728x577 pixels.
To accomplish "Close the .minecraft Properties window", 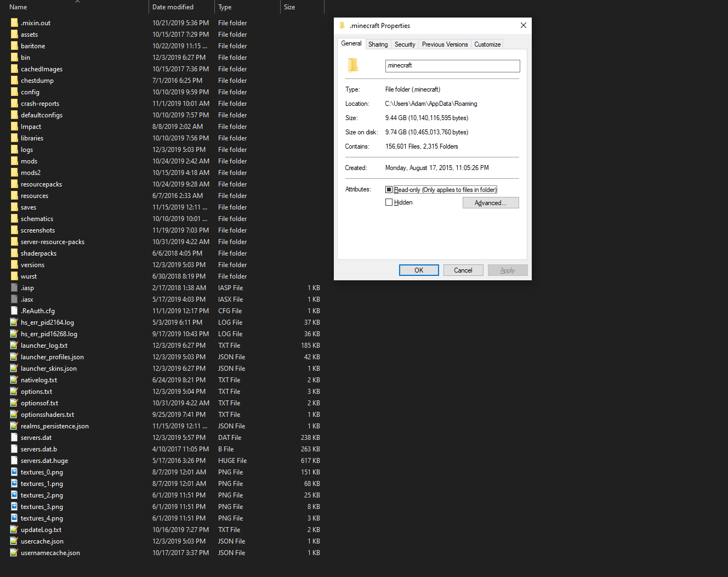I will click(523, 25).
